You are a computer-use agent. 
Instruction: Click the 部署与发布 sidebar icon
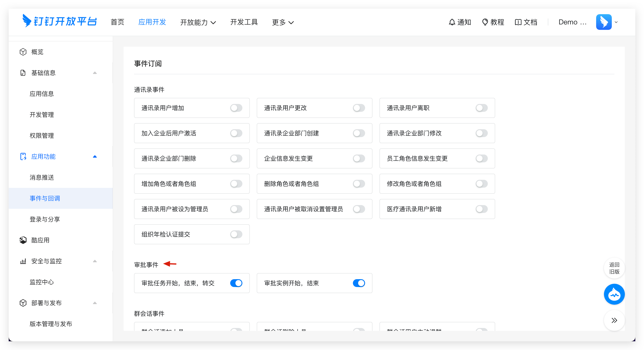(x=23, y=303)
